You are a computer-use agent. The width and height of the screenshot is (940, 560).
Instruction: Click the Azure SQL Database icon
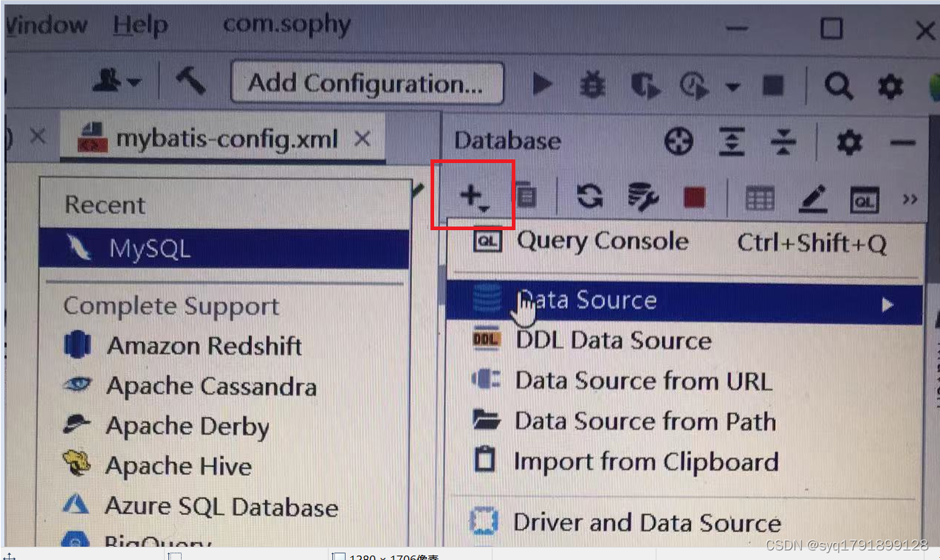coord(76,505)
